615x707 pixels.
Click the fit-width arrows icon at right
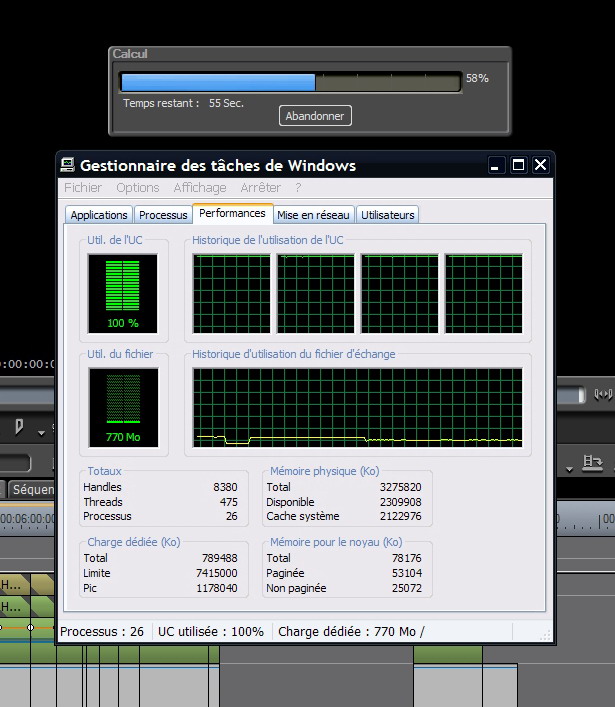point(603,395)
